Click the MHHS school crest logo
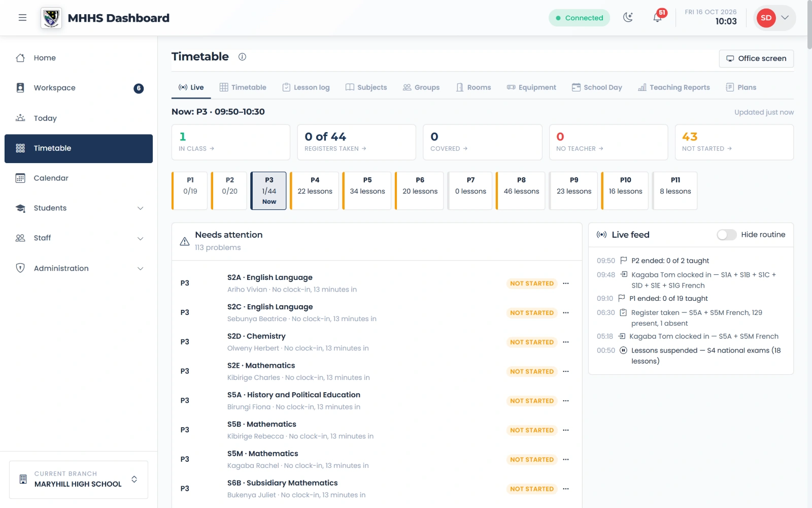Viewport: 812px width, 508px height. [51, 18]
